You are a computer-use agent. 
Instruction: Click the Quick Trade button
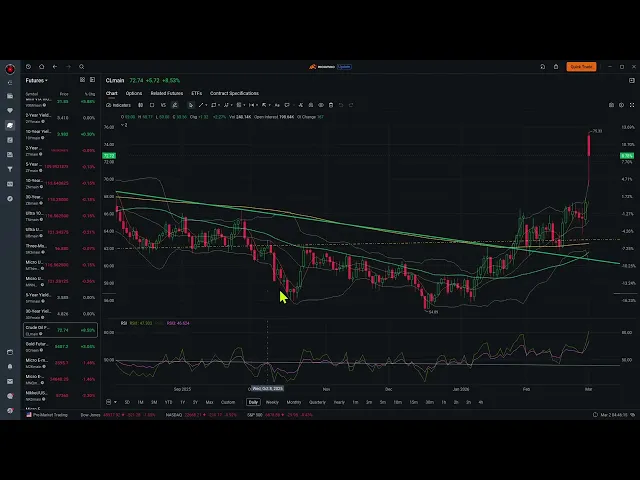tap(581, 67)
